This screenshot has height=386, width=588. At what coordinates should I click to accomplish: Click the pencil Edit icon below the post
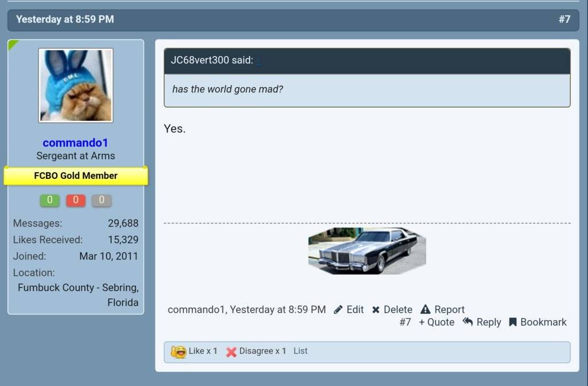339,310
